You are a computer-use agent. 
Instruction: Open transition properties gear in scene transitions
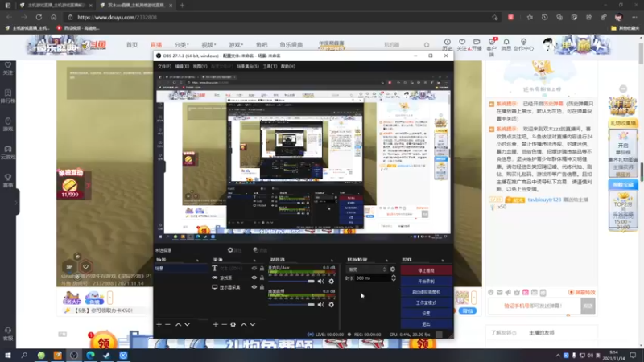click(x=393, y=269)
